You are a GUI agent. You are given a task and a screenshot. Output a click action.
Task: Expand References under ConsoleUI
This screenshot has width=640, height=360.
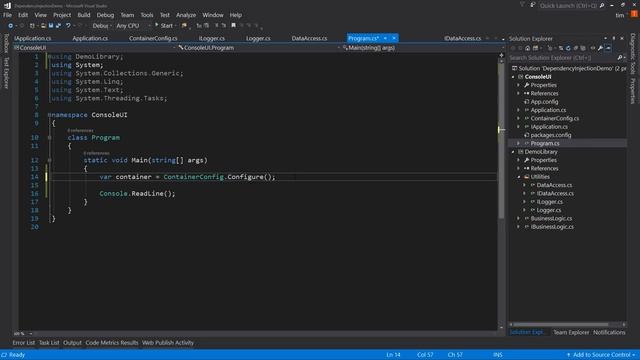[x=519, y=93]
